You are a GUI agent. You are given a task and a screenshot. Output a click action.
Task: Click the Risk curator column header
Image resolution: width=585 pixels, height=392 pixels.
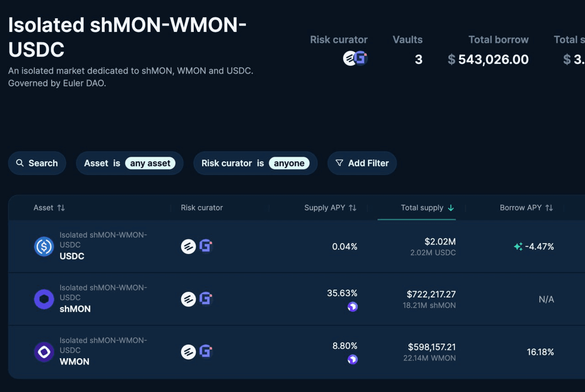pos(202,208)
